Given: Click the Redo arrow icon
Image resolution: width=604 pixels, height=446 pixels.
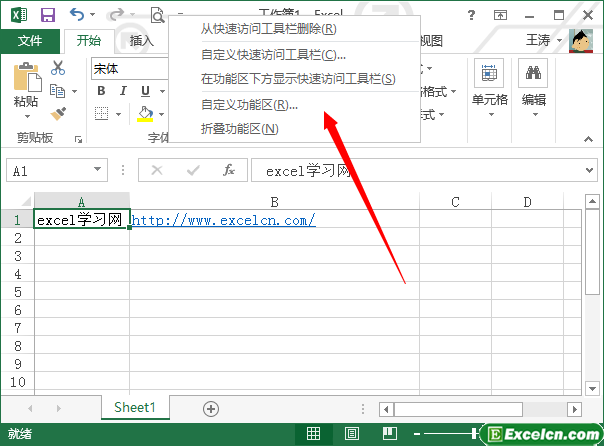Looking at the screenshot, I should (117, 15).
